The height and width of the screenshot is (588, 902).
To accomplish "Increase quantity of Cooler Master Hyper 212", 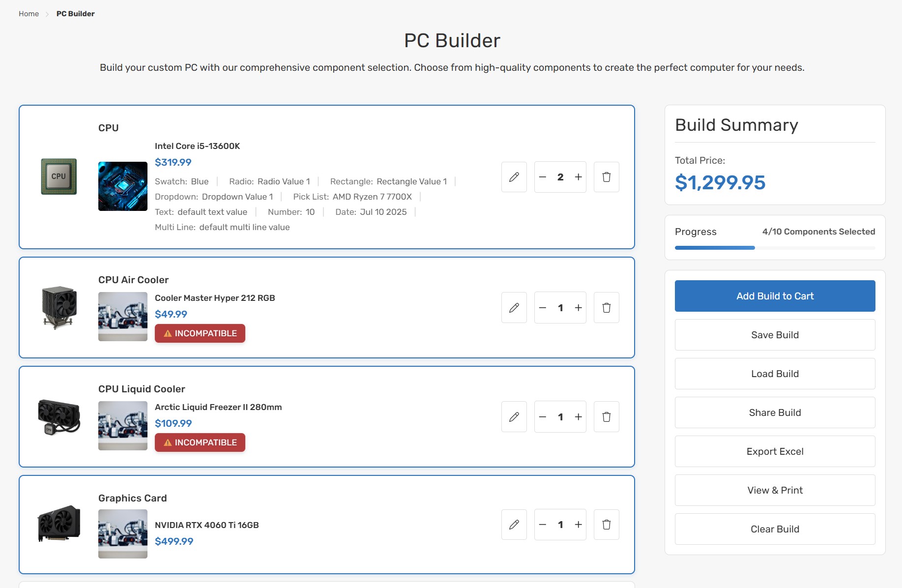I will point(579,308).
